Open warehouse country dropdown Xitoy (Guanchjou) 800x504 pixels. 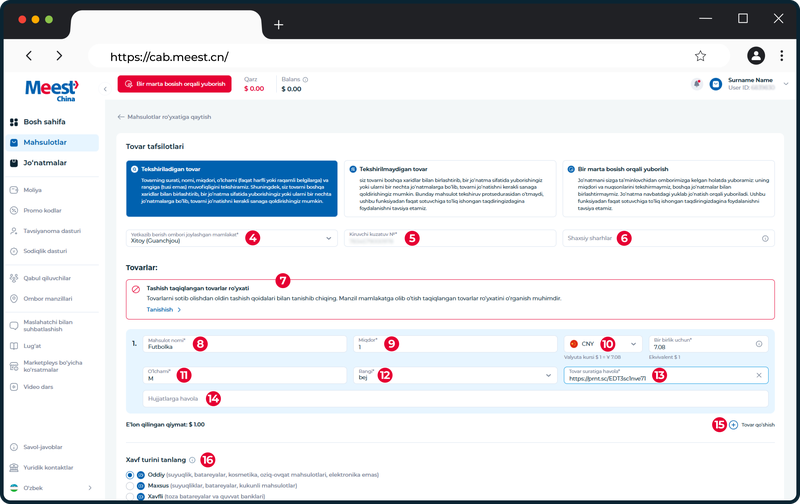[232, 238]
